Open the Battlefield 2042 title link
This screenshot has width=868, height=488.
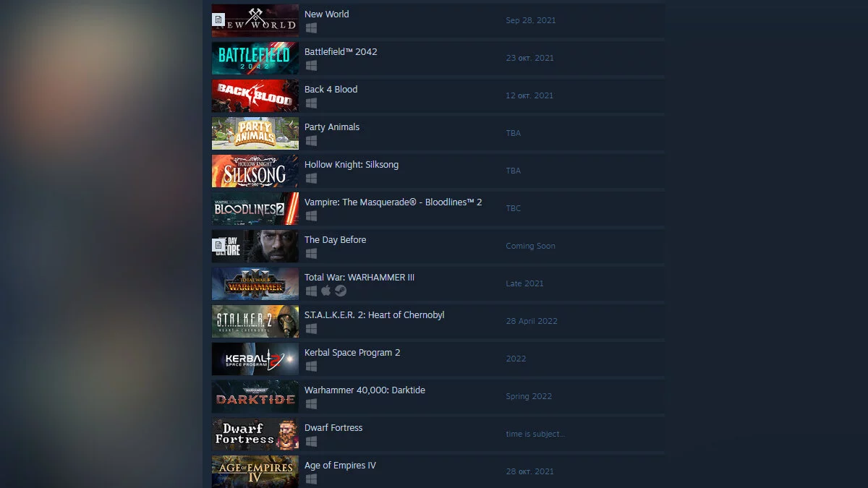[x=341, y=51]
